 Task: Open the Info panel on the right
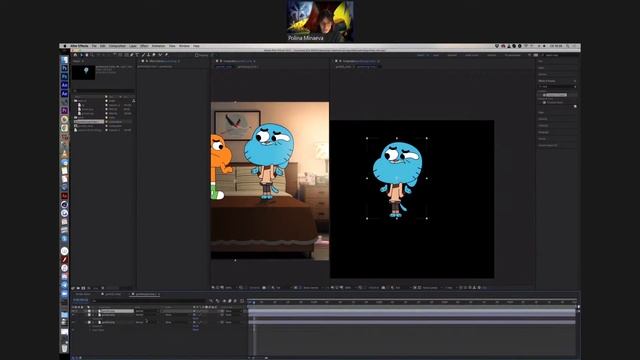coord(541,61)
